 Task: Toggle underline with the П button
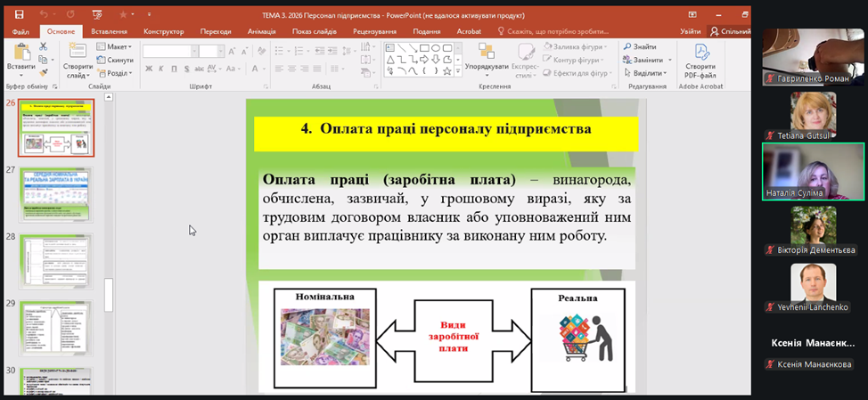[x=174, y=69]
